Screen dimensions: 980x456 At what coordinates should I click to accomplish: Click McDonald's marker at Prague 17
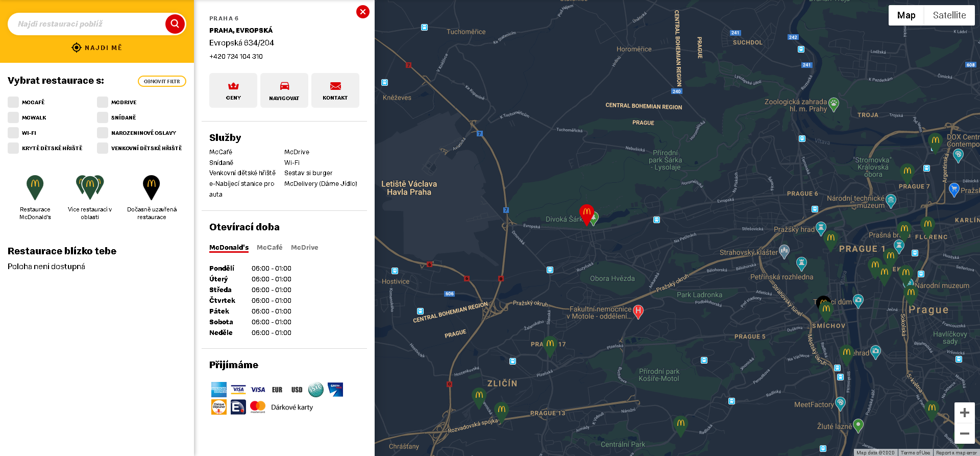550,346
